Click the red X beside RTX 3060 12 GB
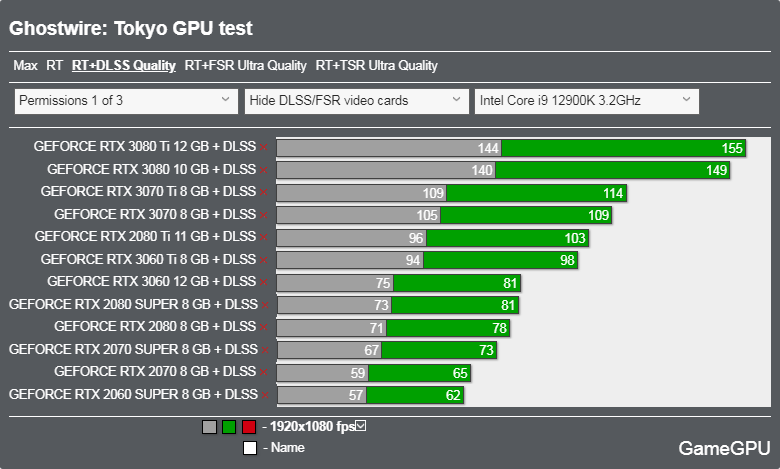 [264, 282]
